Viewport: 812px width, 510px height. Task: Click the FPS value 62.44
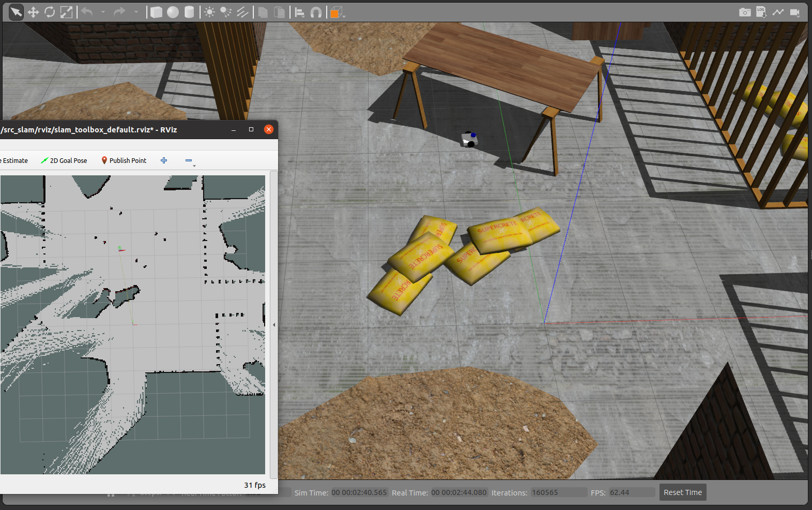pyautogui.click(x=632, y=492)
